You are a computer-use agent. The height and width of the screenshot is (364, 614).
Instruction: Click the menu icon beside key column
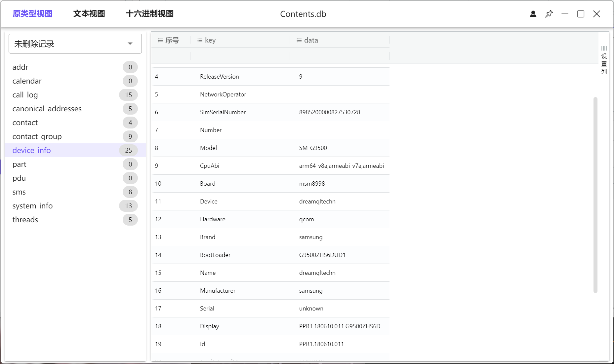point(200,40)
